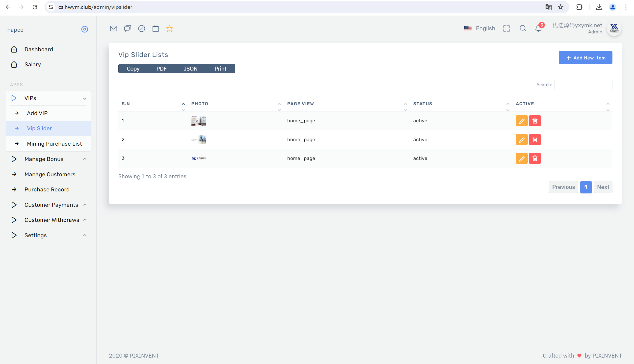Open the English language dropdown
Image resolution: width=634 pixels, height=364 pixels.
click(x=479, y=28)
